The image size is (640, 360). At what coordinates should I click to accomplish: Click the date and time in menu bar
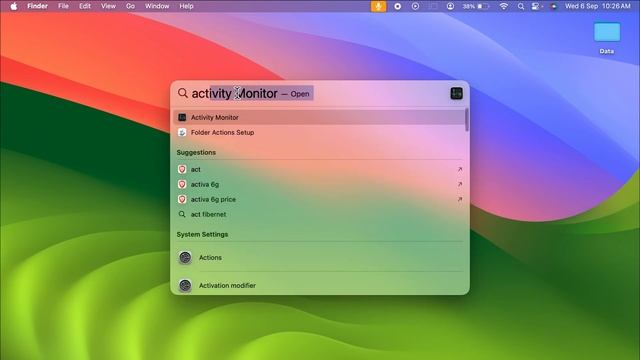tap(598, 6)
